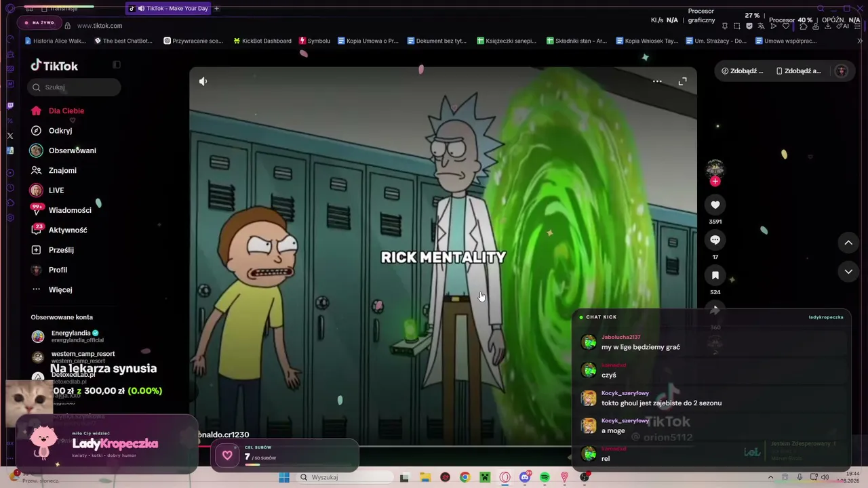
Task: Open the Przywracanie sce... bookmark
Action: tap(193, 41)
